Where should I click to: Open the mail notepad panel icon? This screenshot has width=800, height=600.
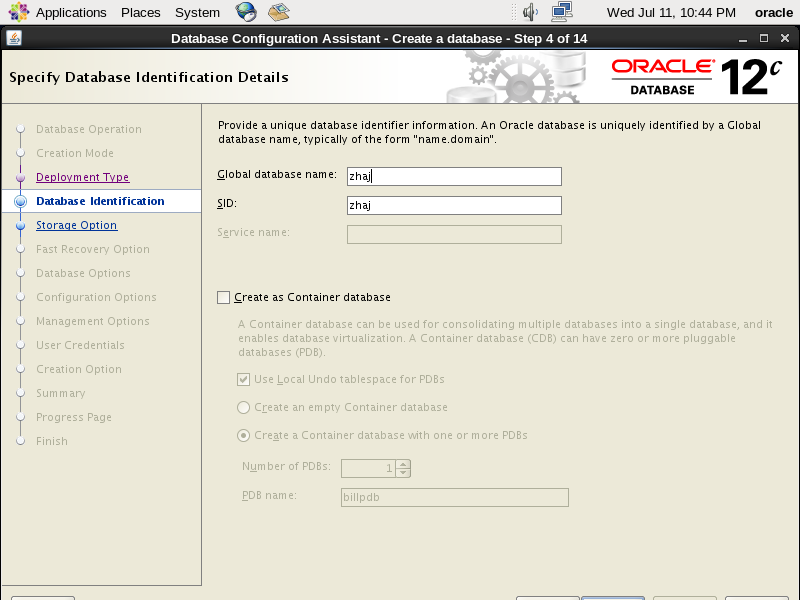pyautogui.click(x=279, y=12)
